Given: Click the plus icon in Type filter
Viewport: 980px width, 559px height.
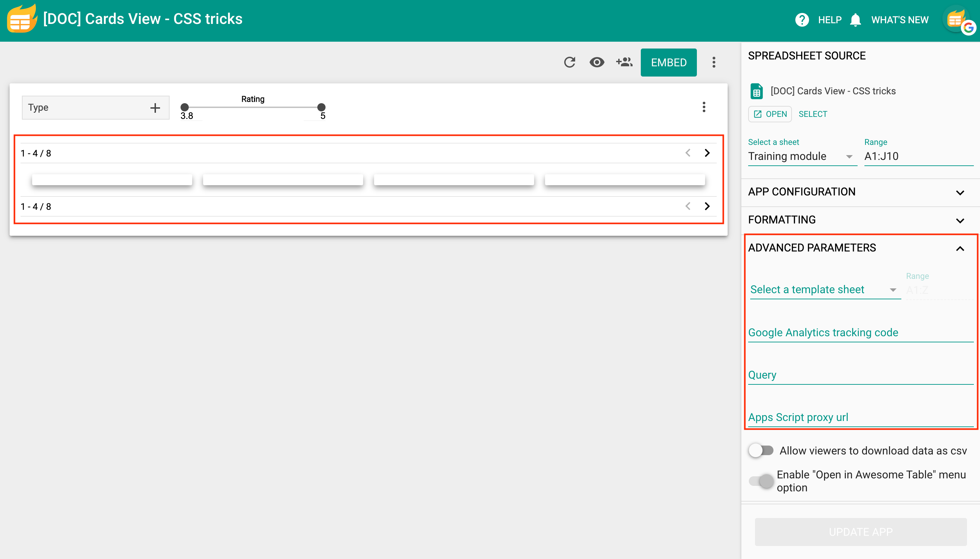Looking at the screenshot, I should click(155, 108).
